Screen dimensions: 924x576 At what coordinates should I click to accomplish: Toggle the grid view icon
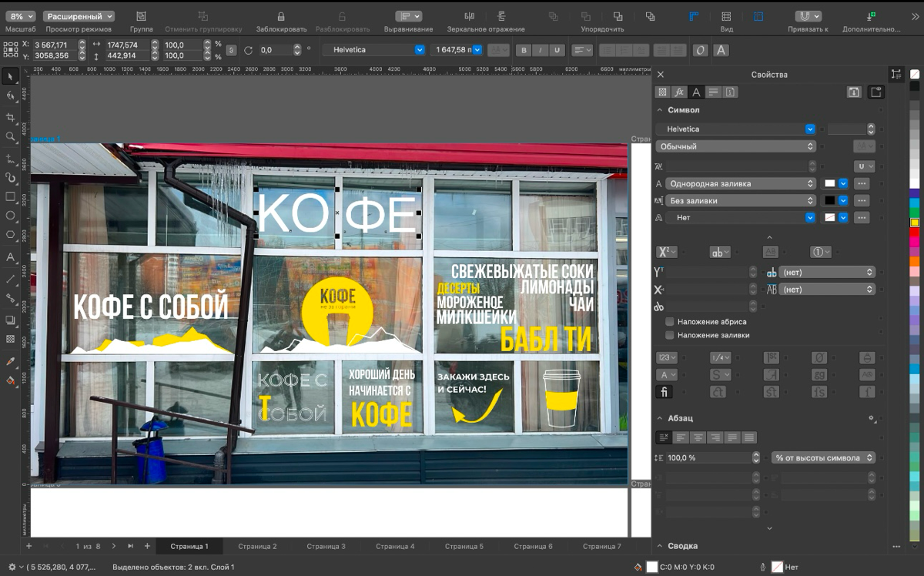tap(726, 16)
